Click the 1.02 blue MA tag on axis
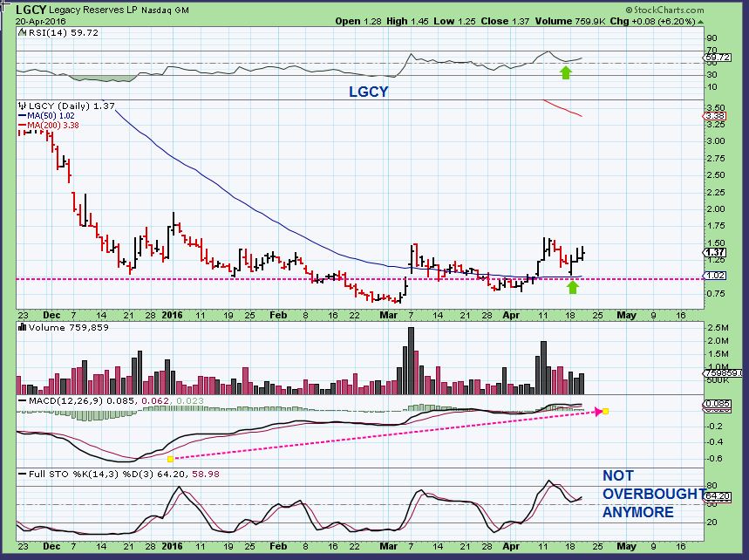 (715, 276)
